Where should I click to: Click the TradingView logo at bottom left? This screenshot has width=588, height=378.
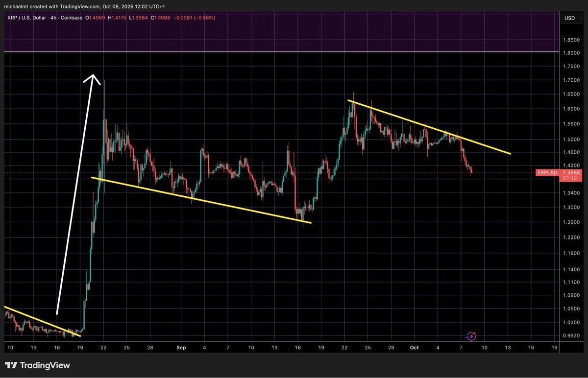coord(37,365)
